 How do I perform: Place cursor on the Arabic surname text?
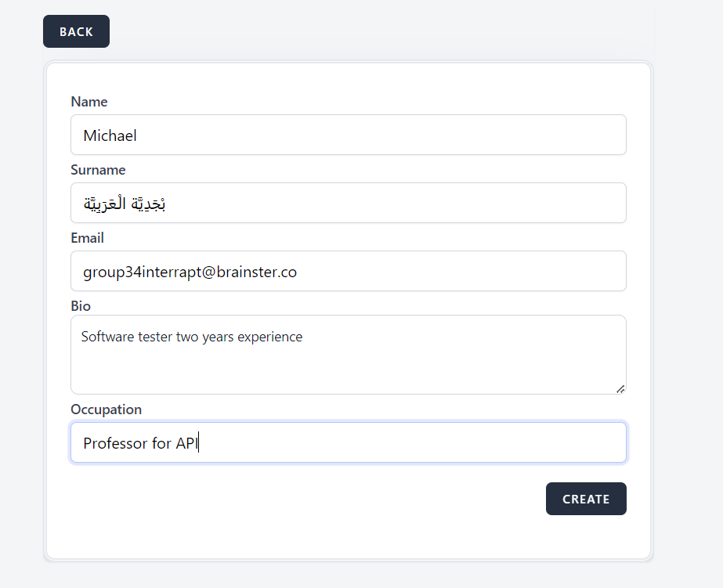[x=125, y=204]
